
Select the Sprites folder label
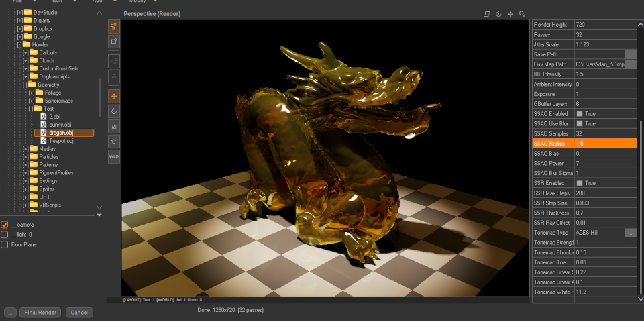[48, 189]
